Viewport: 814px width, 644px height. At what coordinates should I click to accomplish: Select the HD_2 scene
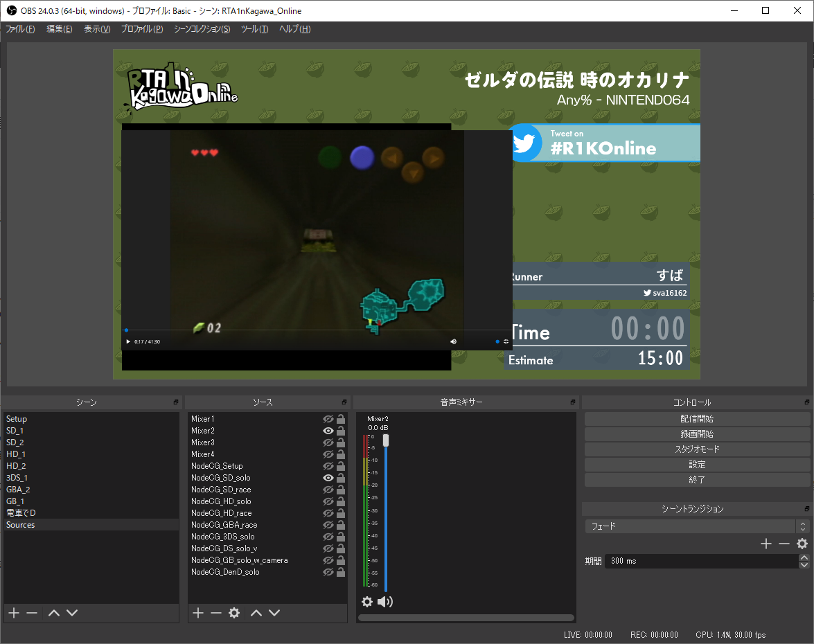tap(91, 466)
